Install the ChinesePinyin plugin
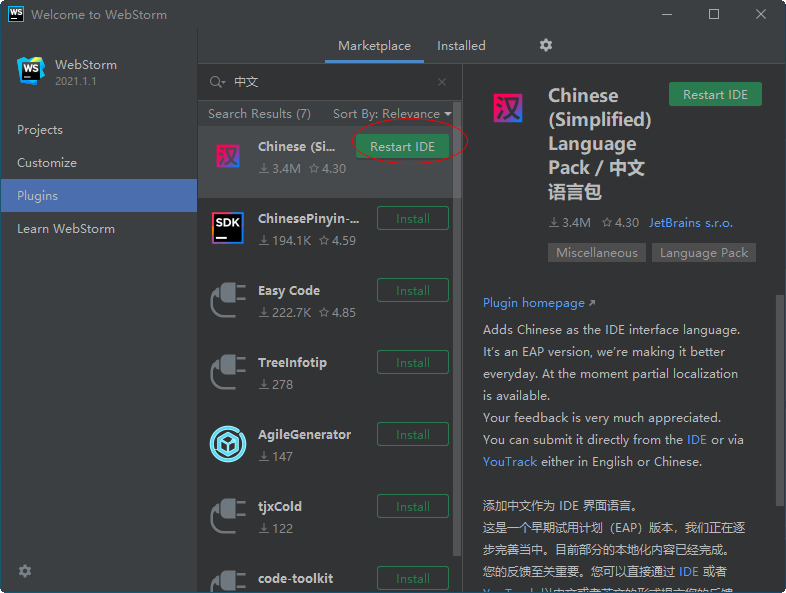The height and width of the screenshot is (593, 786). coord(413,219)
